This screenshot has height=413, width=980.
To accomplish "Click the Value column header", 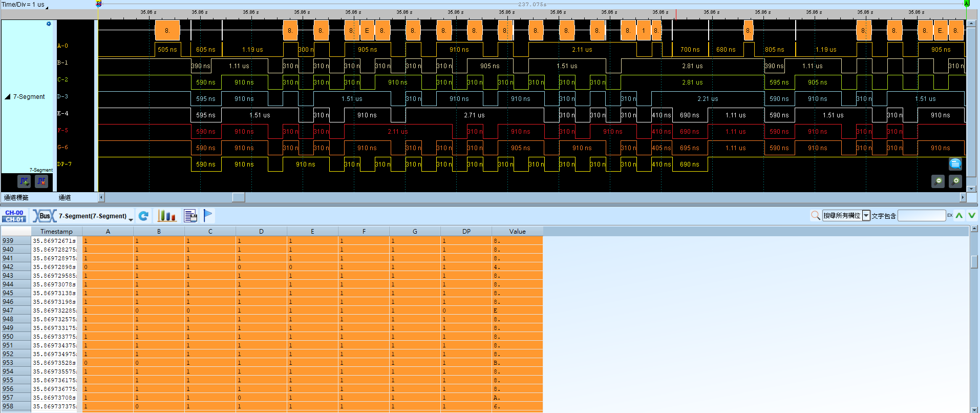I will (x=517, y=231).
